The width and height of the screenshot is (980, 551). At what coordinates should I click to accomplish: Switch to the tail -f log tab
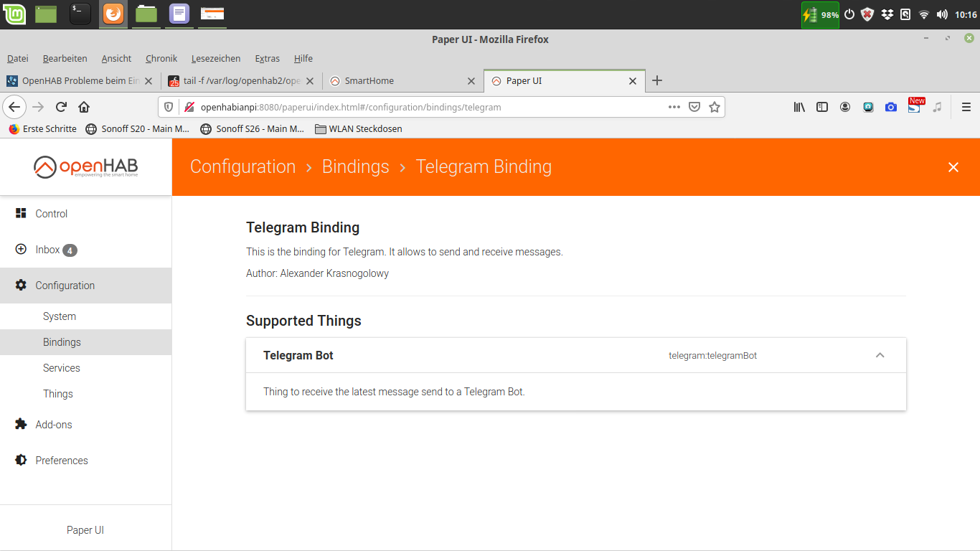[x=242, y=81]
